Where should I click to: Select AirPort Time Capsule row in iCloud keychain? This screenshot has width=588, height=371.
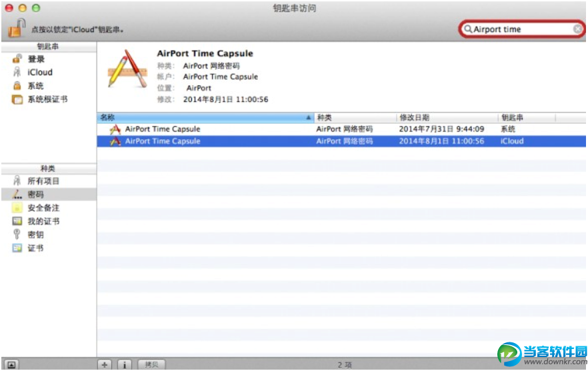click(x=341, y=141)
